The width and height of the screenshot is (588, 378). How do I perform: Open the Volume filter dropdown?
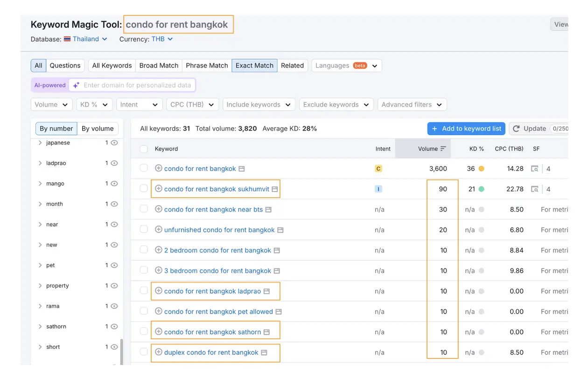51,104
